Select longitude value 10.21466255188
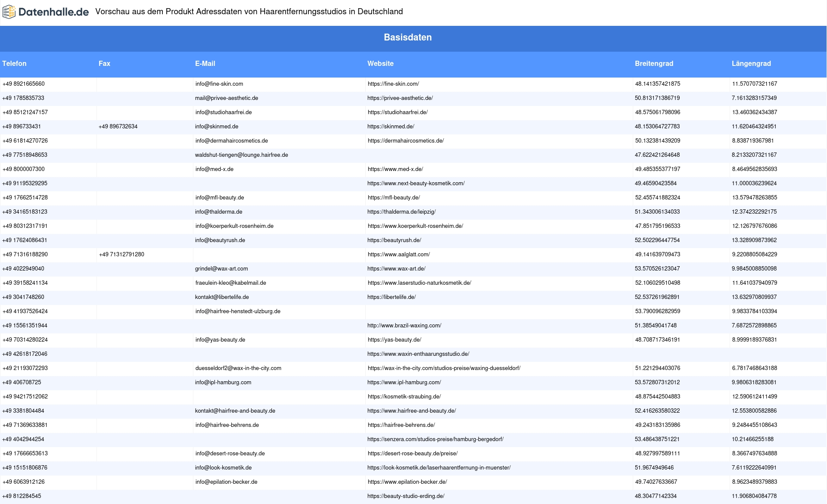This screenshot has width=827, height=504. [x=752, y=439]
